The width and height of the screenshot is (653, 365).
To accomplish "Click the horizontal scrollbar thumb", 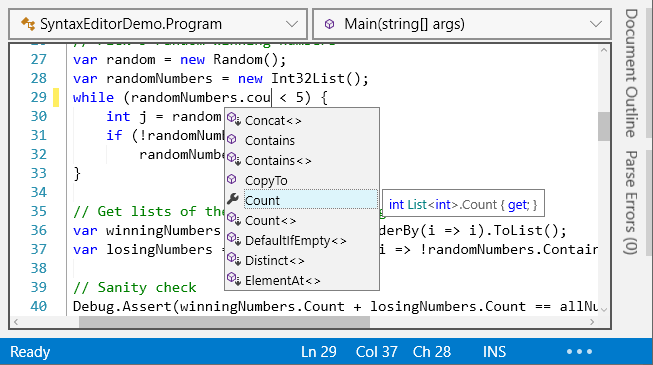I will pyautogui.click(x=224, y=322).
